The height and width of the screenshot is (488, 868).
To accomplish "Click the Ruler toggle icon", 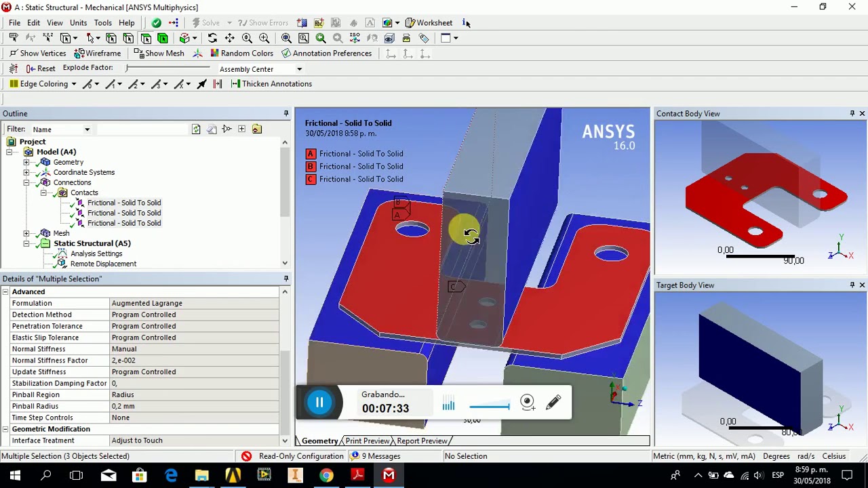I will tap(406, 38).
